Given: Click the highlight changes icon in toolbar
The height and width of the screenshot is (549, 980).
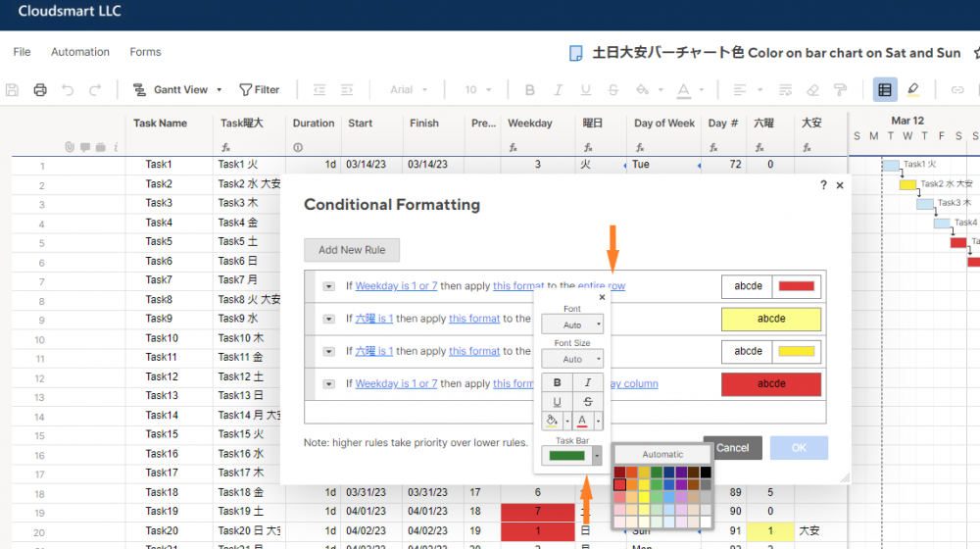Looking at the screenshot, I should (x=912, y=90).
